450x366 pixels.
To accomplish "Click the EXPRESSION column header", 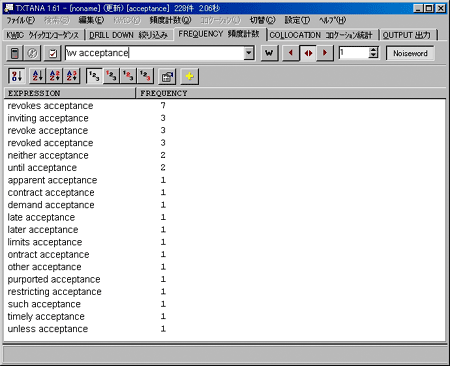I will tap(70, 93).
